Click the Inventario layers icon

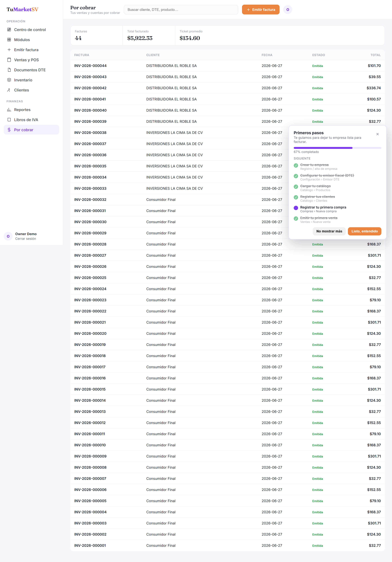(9, 80)
